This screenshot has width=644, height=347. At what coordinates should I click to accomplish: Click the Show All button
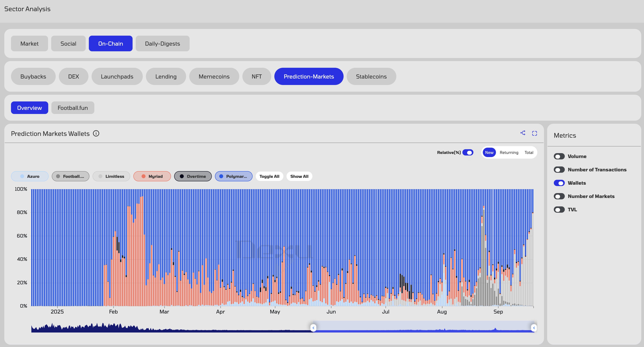pos(299,176)
